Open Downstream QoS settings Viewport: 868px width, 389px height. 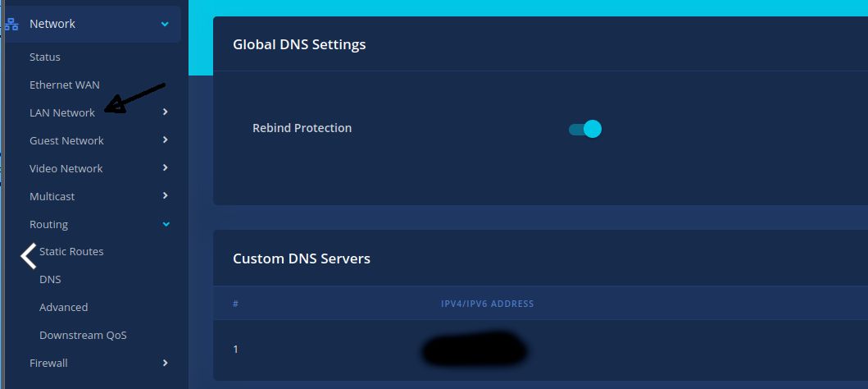[83, 336]
